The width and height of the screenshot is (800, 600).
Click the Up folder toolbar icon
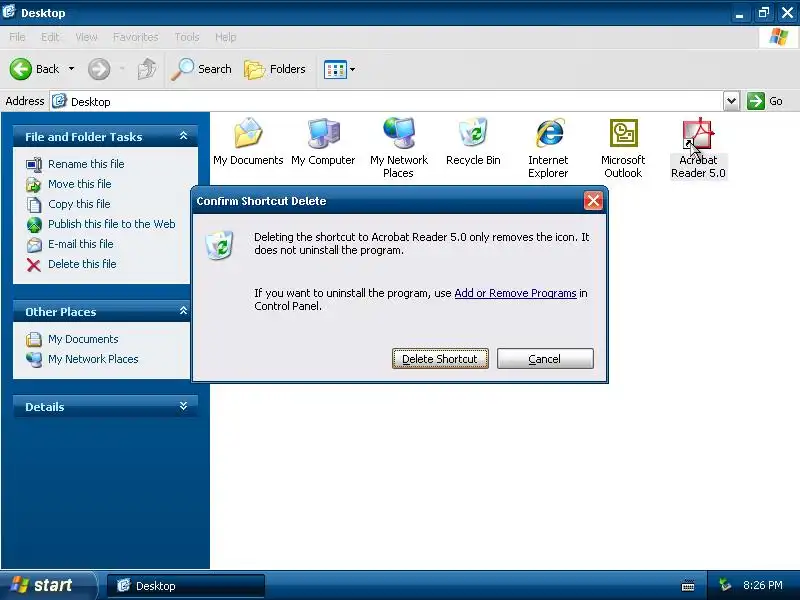(146, 69)
